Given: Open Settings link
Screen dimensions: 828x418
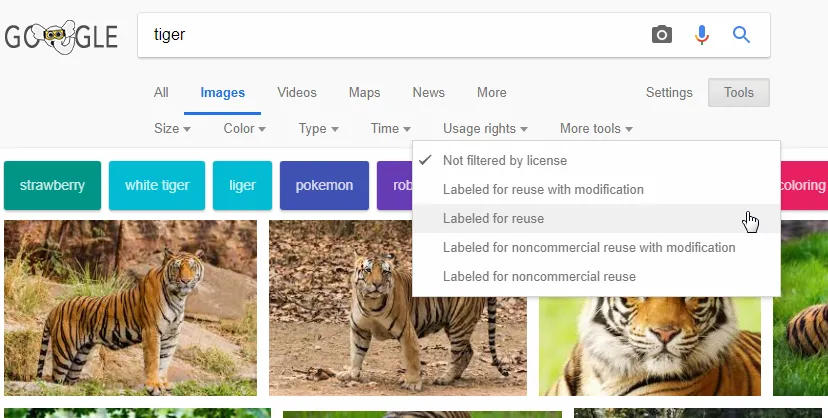Looking at the screenshot, I should click(x=669, y=92).
